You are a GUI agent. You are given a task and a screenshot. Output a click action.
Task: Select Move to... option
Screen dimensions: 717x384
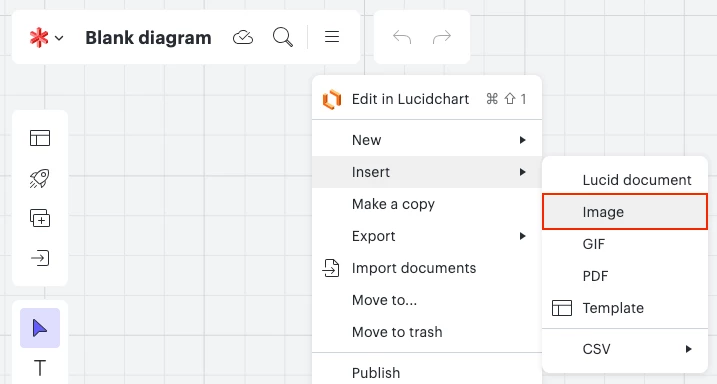click(x=427, y=300)
